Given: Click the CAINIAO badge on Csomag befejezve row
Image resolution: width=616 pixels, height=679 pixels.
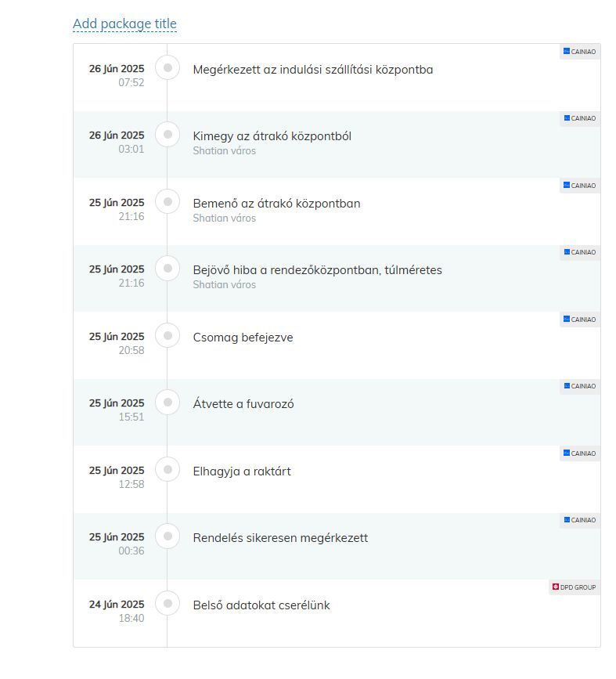Looking at the screenshot, I should click(580, 320).
